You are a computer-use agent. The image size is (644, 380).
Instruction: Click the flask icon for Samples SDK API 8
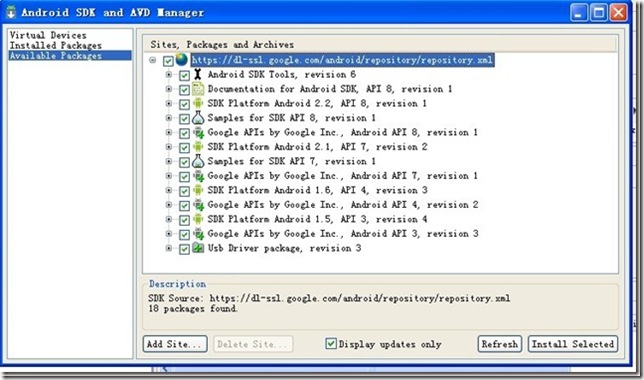tap(198, 117)
